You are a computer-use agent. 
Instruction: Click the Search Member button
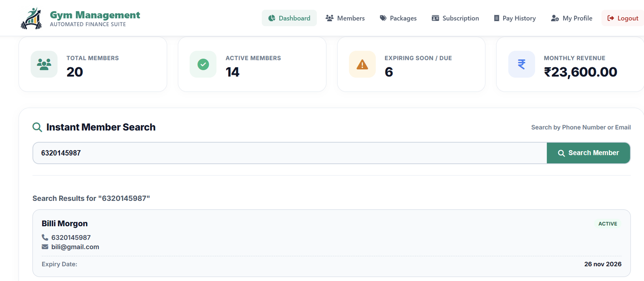pyautogui.click(x=588, y=153)
